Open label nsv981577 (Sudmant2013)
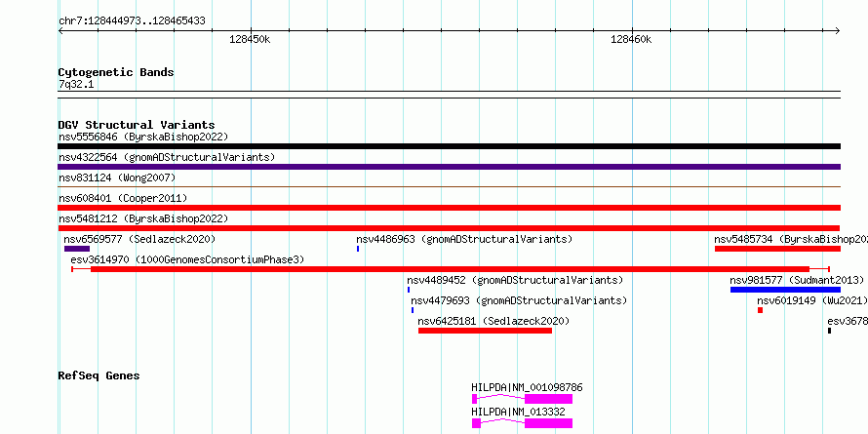868x434 pixels. click(x=797, y=280)
